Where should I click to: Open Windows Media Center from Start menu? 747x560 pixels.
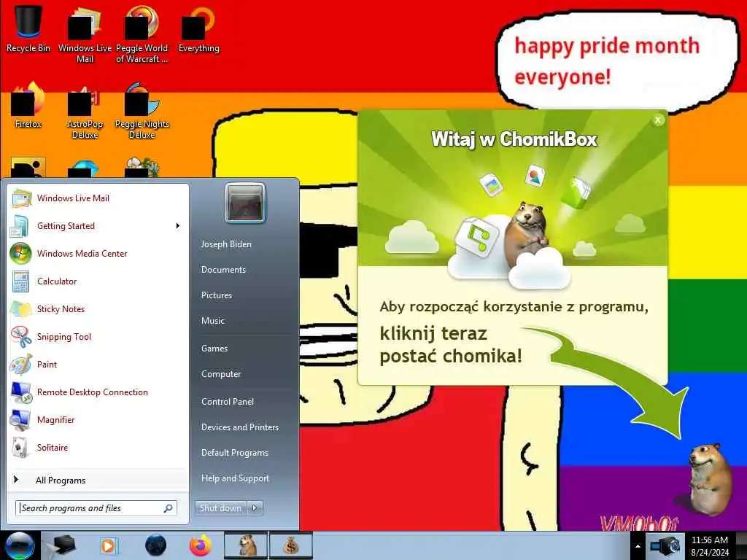tap(98, 253)
